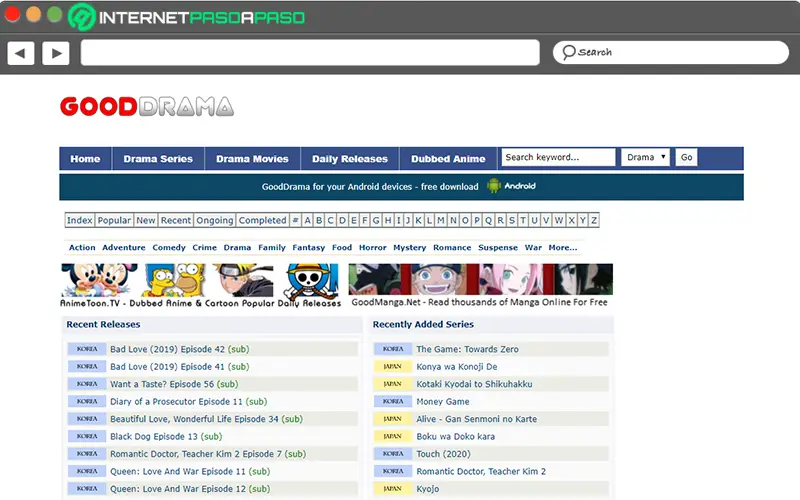800x500 pixels.
Task: Click the red close window button
Action: [x=12, y=14]
